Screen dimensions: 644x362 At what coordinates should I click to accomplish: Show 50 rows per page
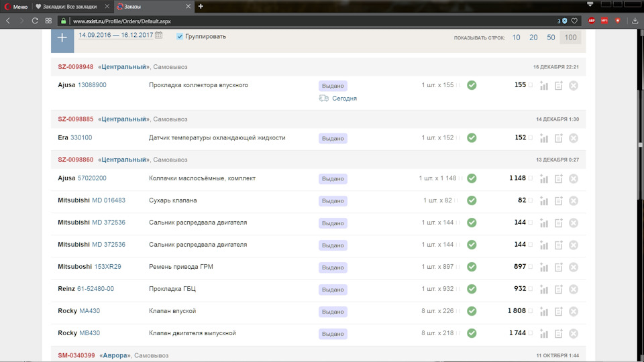pos(551,38)
